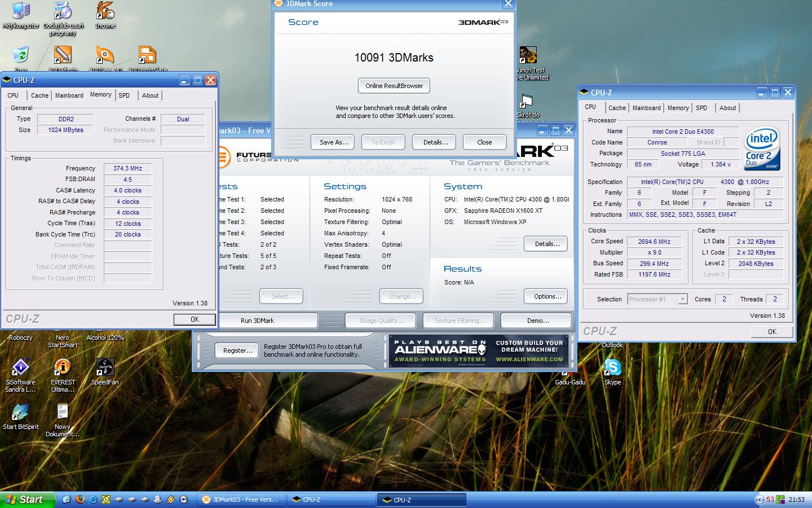Click the Sapphire RADEON X1600 XT text
The height and width of the screenshot is (508, 812).
coord(503,211)
